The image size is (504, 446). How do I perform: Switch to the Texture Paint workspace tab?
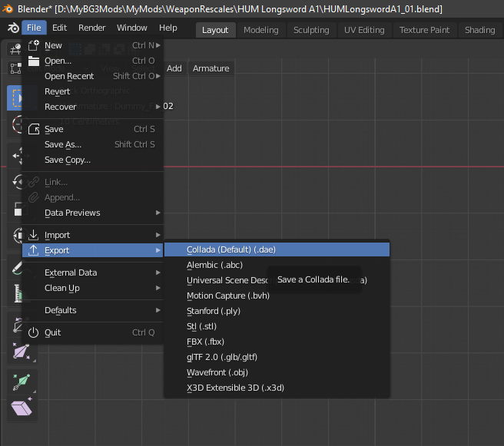tap(424, 30)
